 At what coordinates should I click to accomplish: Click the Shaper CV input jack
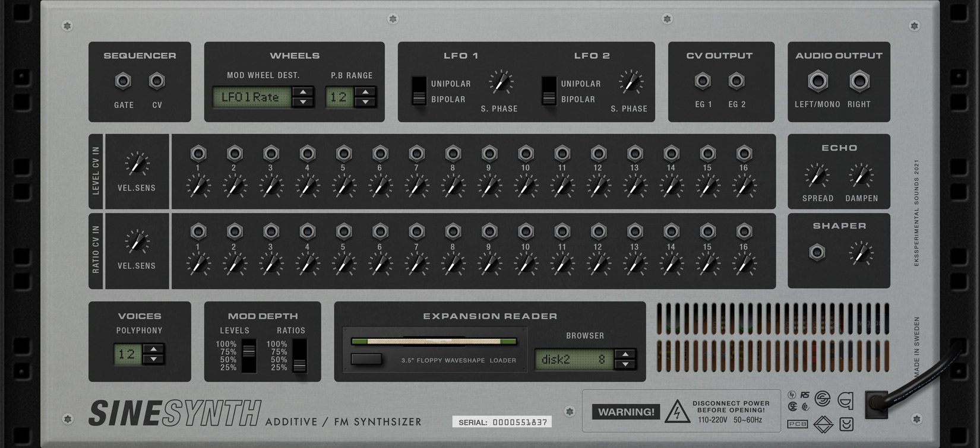tap(817, 253)
